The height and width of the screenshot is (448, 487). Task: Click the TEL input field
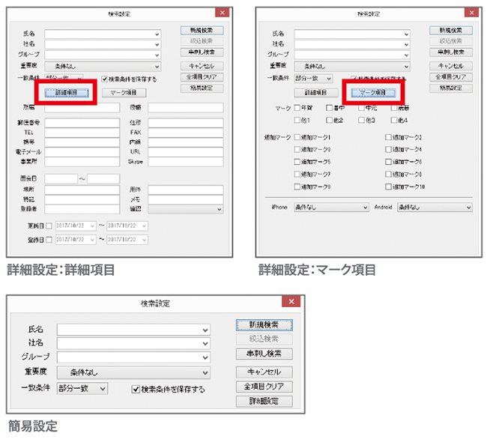point(82,133)
